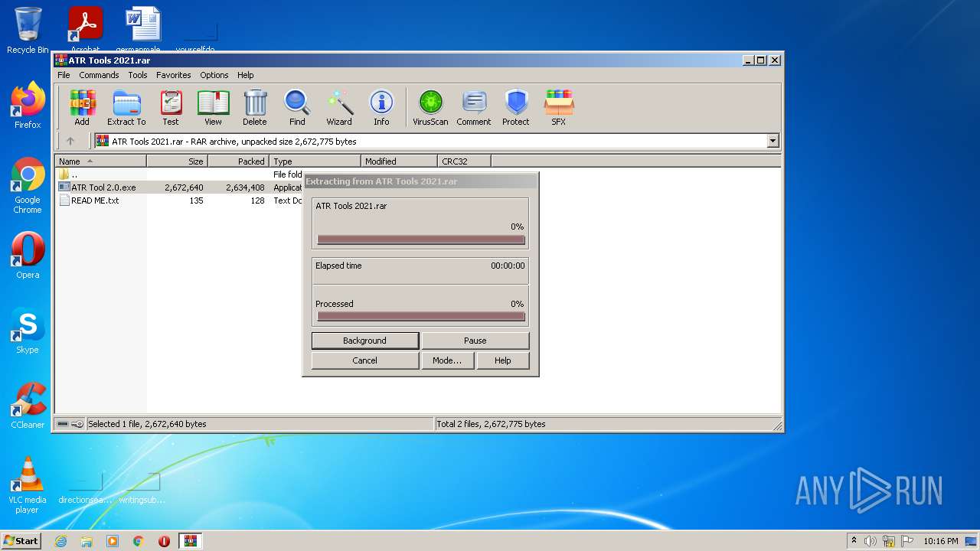The width and height of the screenshot is (980, 551).
Task: Click the volume speaker tray icon
Action: pyautogui.click(x=871, y=541)
